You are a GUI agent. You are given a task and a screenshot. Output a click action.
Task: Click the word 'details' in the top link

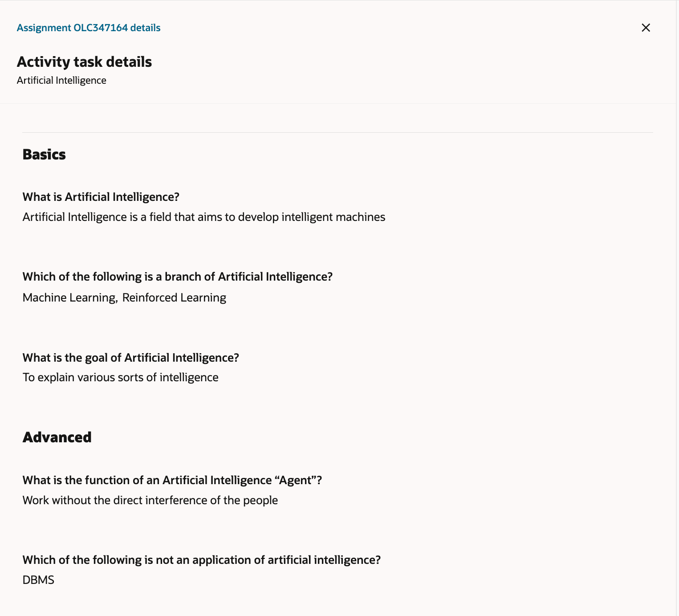(145, 28)
